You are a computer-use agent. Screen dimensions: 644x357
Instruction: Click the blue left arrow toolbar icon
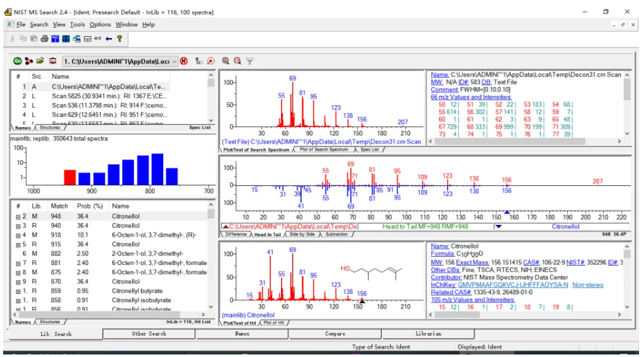click(108, 39)
